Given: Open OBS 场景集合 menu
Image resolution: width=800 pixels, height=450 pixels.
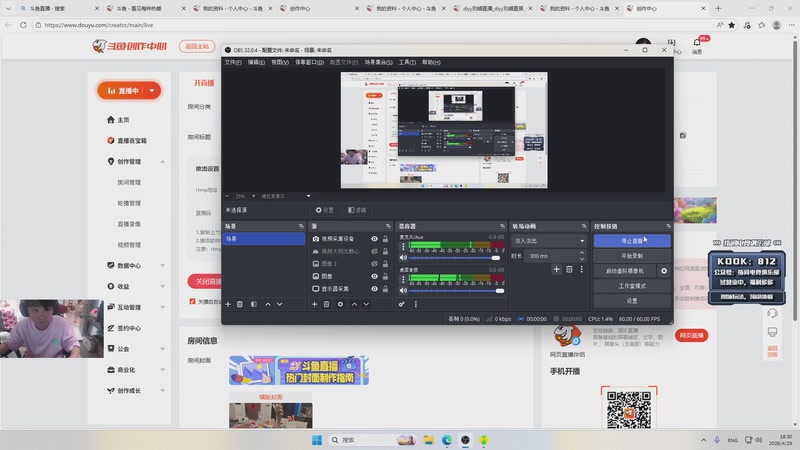Looking at the screenshot, I should coord(379,62).
